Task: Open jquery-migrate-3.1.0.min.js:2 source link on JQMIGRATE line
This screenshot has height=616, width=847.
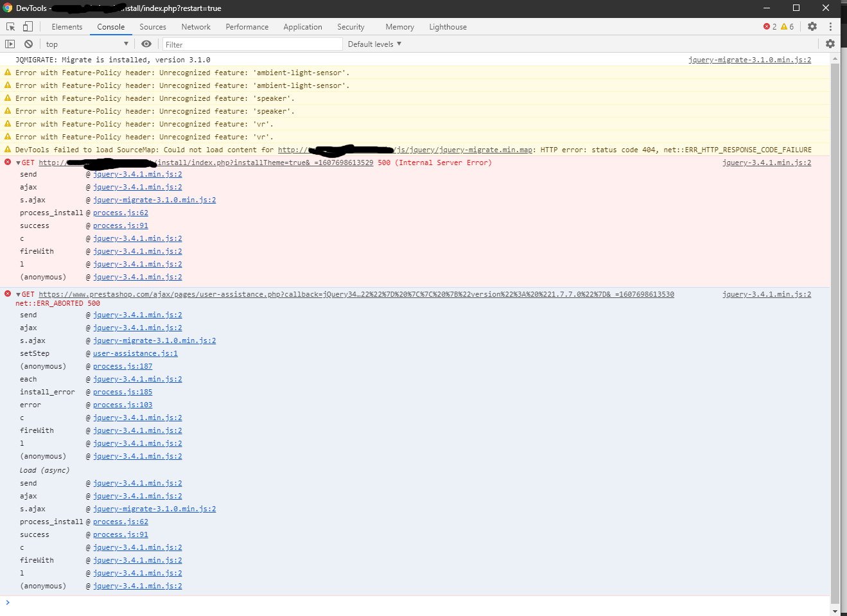Action: (x=749, y=60)
